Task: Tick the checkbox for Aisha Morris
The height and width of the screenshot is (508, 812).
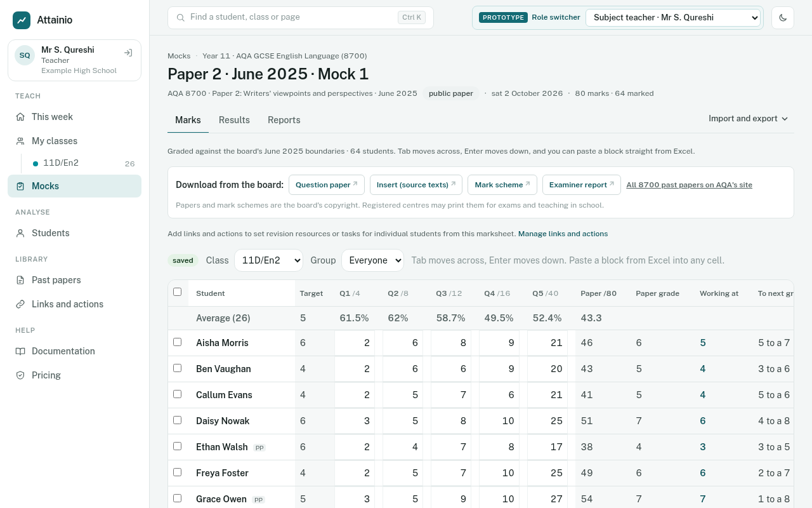Action: coord(178,342)
